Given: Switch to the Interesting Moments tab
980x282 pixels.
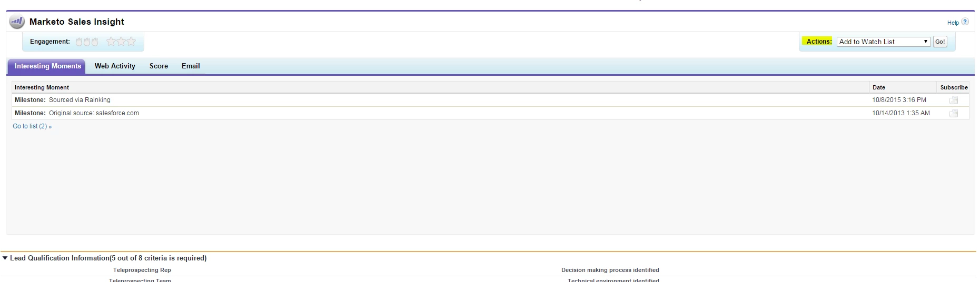Looking at the screenshot, I should point(47,66).
